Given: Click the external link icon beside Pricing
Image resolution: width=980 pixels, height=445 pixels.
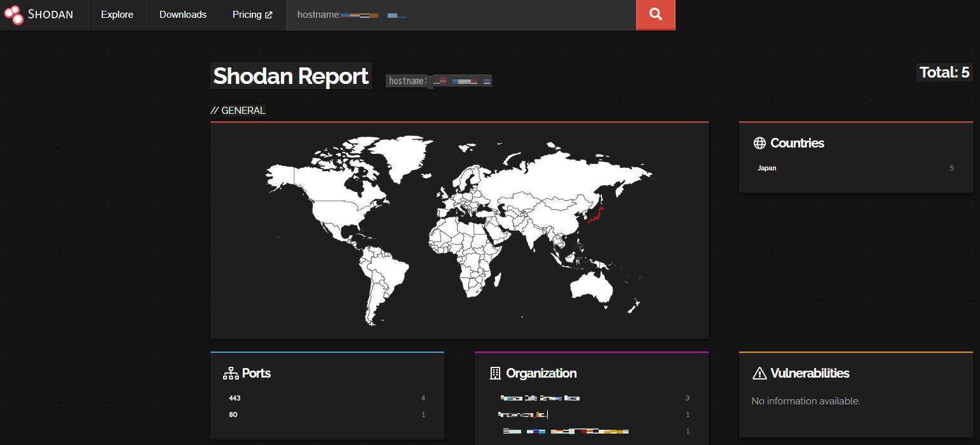Looking at the screenshot, I should coord(268,15).
